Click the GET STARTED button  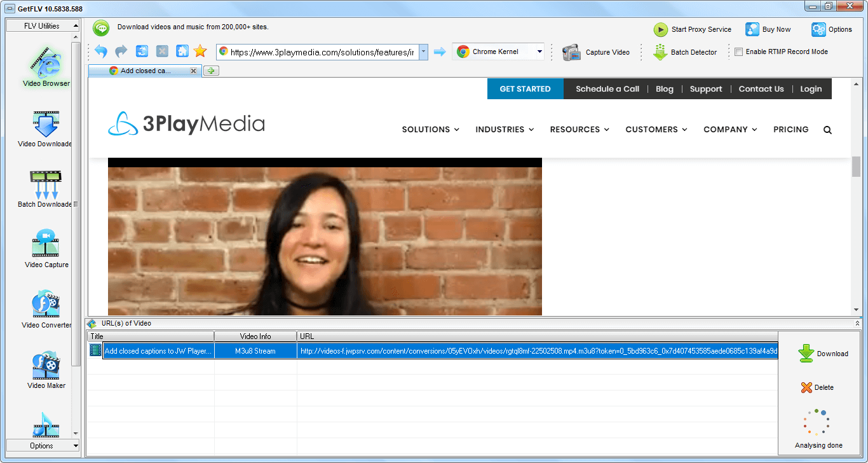pyautogui.click(x=525, y=89)
